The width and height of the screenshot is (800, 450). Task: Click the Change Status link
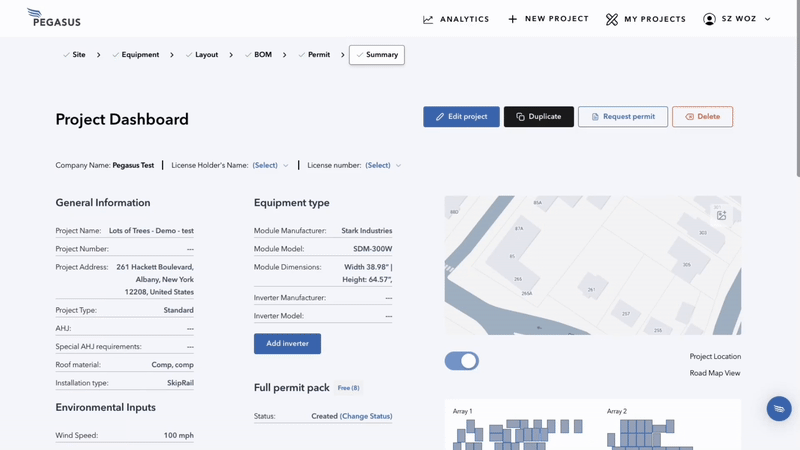click(366, 416)
